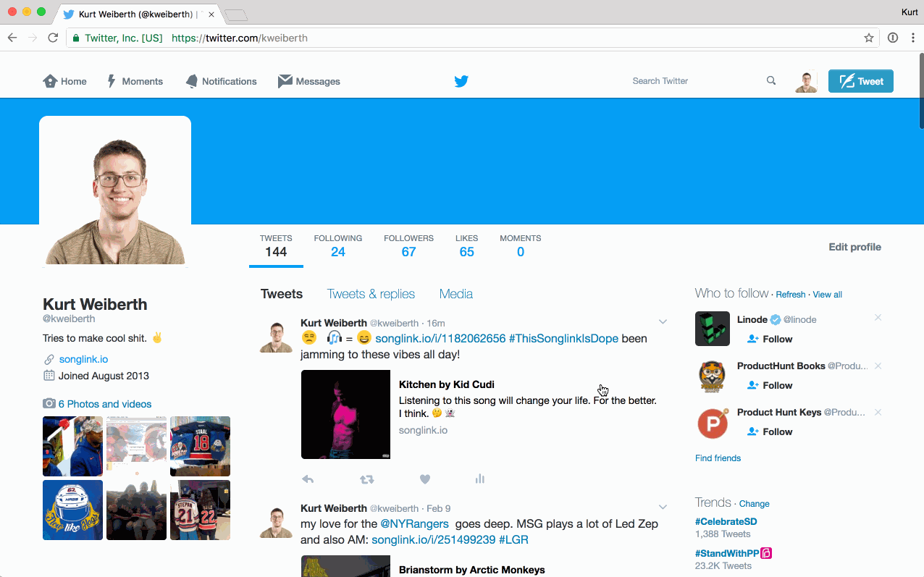Close the Kurt Weiberth browser tab

click(x=211, y=14)
